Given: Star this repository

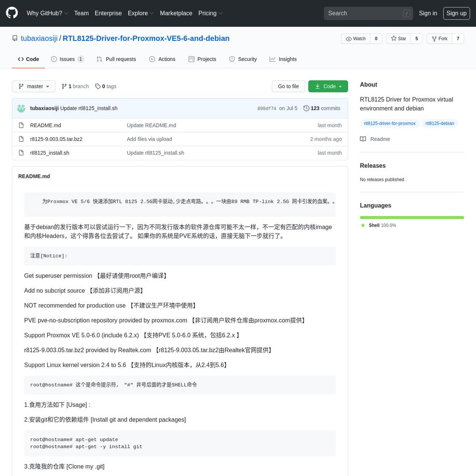Looking at the screenshot, I should point(398,39).
